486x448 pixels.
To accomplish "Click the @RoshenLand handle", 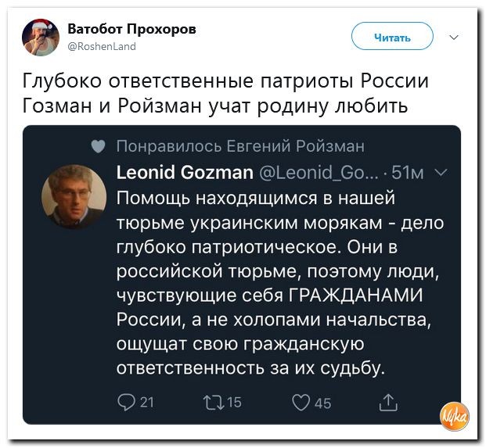I will [102, 46].
